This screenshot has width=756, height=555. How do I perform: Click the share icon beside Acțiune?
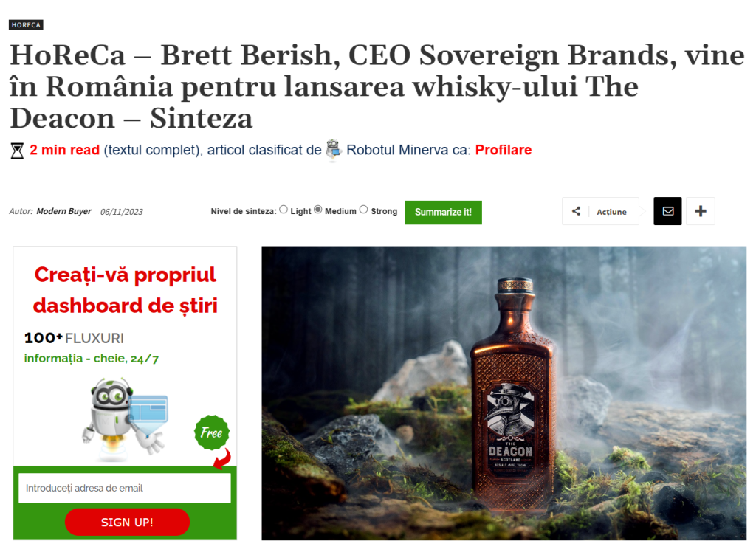576,211
